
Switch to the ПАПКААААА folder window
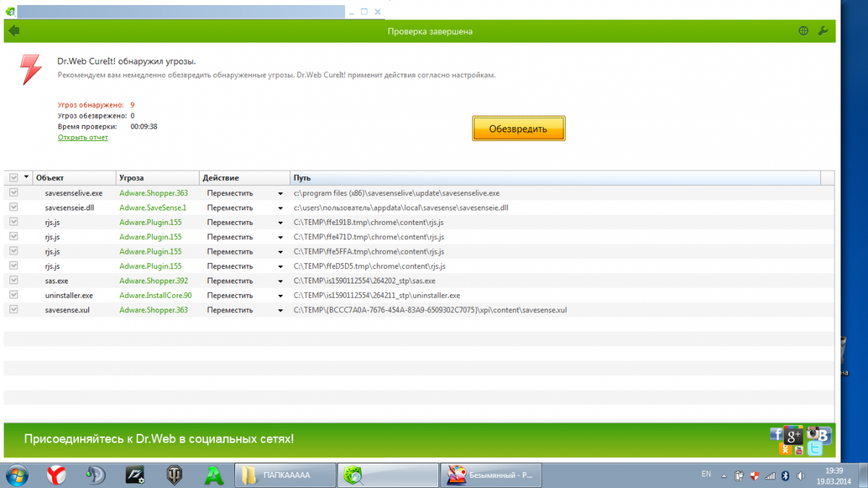tap(285, 475)
